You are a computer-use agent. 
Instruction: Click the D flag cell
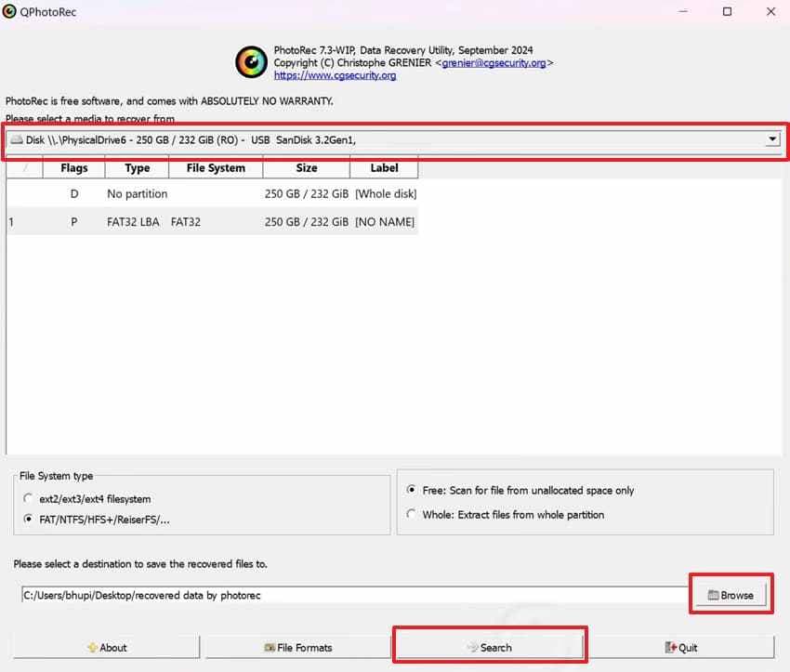(x=74, y=194)
